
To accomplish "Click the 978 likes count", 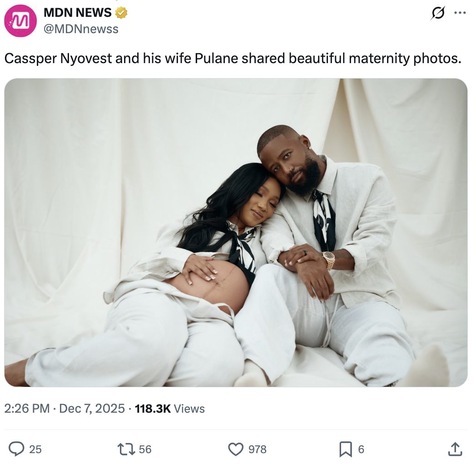I will 258,449.
